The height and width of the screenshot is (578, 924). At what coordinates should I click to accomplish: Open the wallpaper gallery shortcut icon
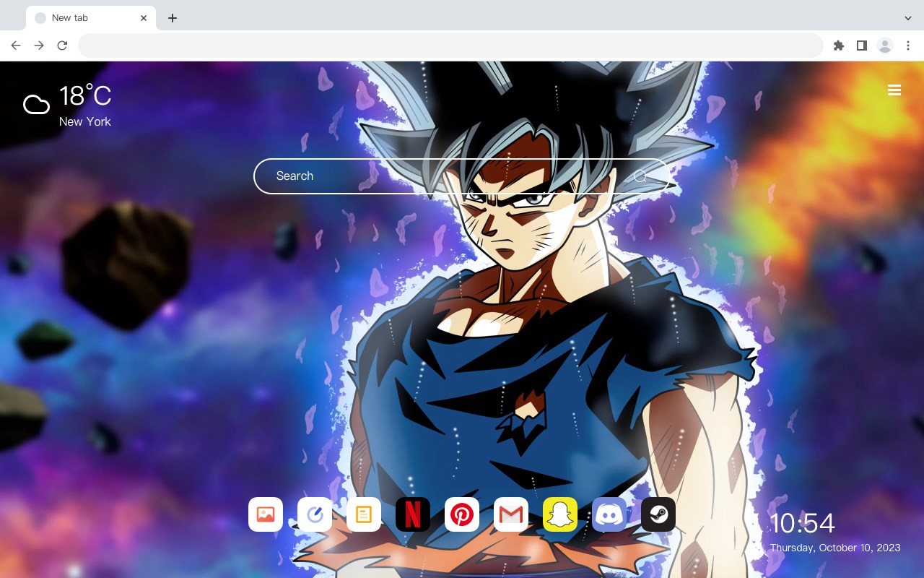(x=266, y=514)
